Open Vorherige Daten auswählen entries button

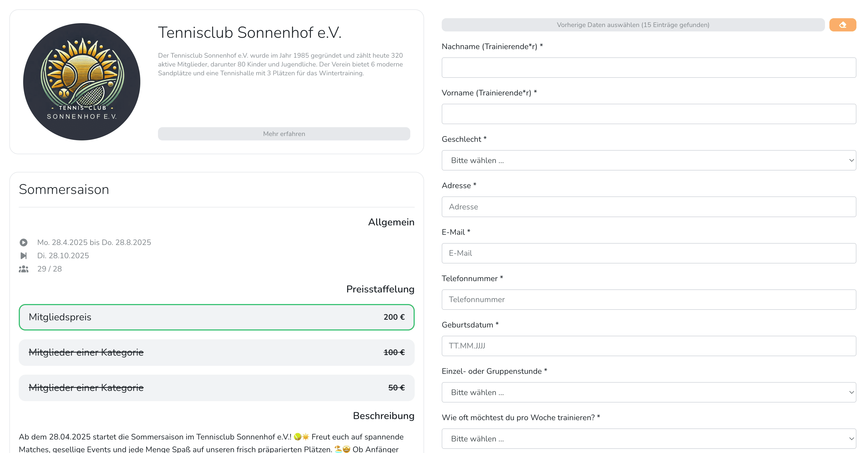point(633,25)
